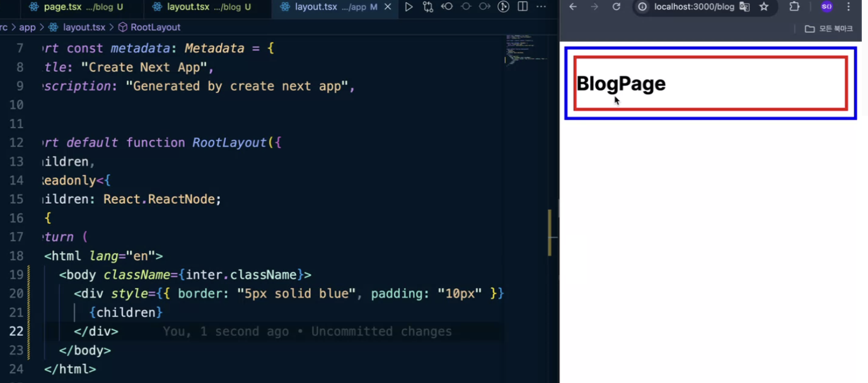
Task: View site information icon in address bar
Action: click(643, 7)
